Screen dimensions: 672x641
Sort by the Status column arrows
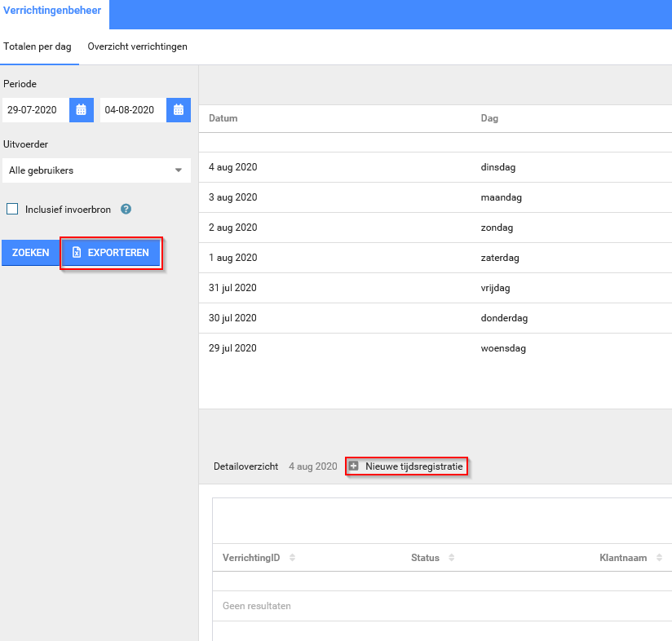point(452,558)
